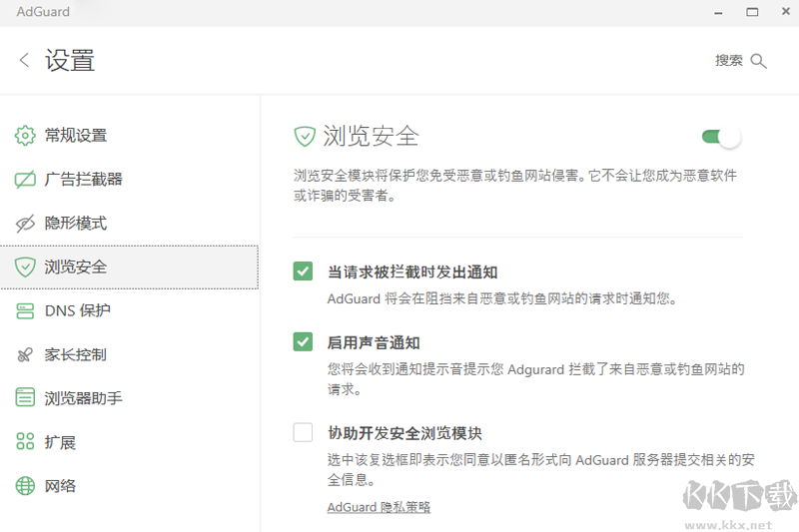799x532 pixels.
Task: Click the 浏览安全 heading text
Action: pos(371,137)
